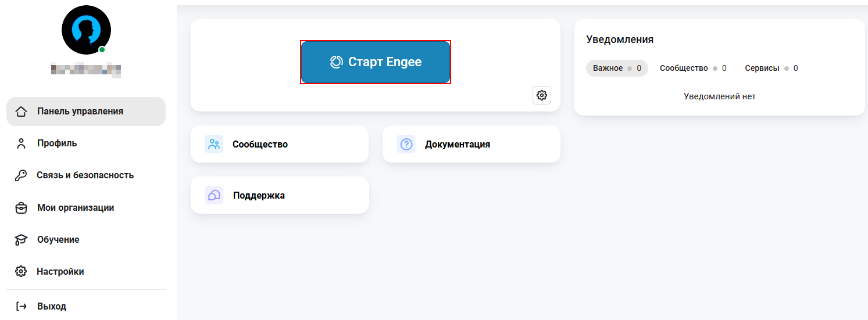Click the Поддержка chat bubble icon

(x=214, y=195)
